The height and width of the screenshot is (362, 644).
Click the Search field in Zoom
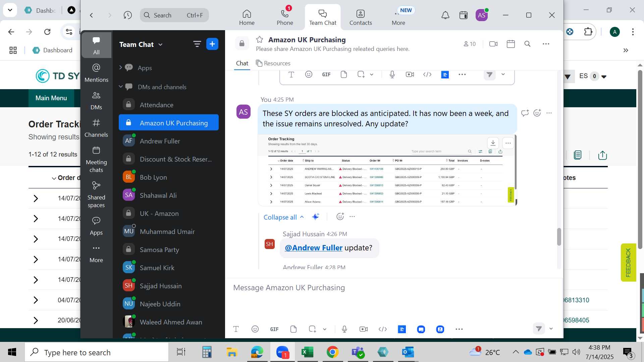coord(174,15)
